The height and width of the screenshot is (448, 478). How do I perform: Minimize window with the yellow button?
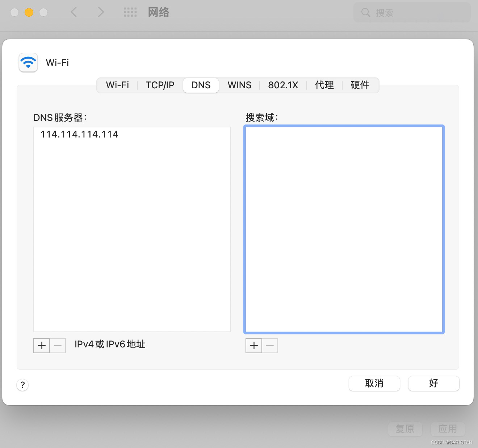pyautogui.click(x=29, y=12)
